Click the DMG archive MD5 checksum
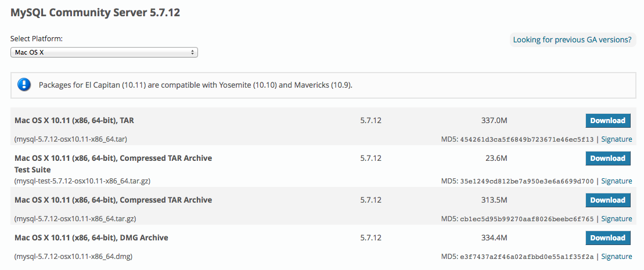The image size is (644, 270). pyautogui.click(x=527, y=257)
